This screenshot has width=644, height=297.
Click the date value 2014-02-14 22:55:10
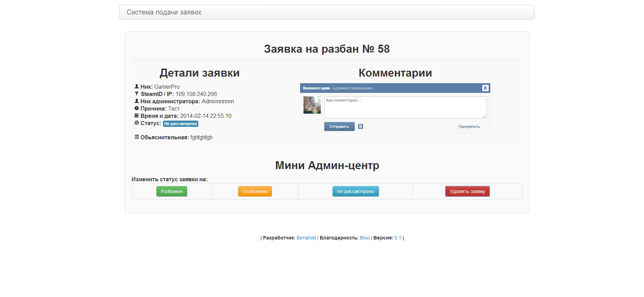(206, 116)
